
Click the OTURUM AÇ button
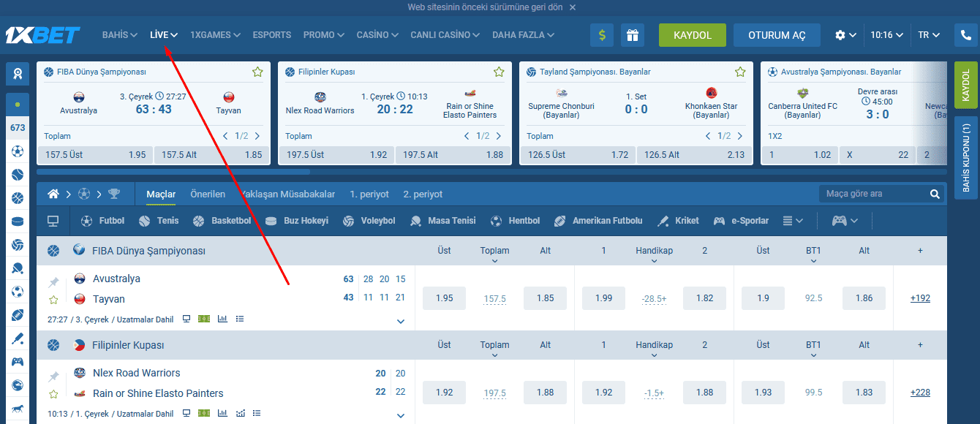[777, 35]
